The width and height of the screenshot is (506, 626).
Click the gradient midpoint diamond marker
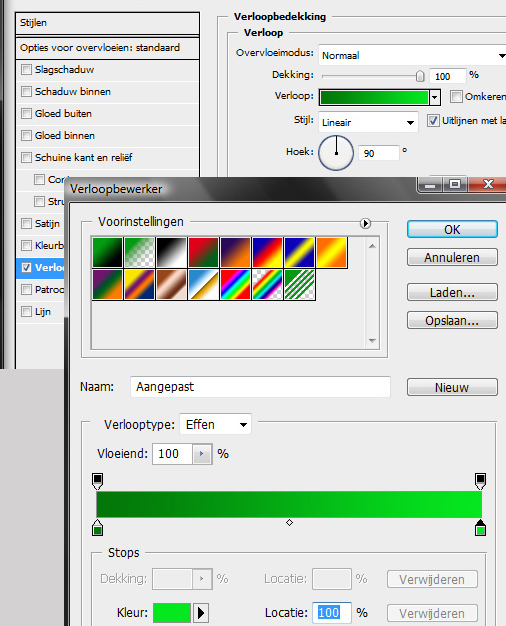(x=290, y=523)
